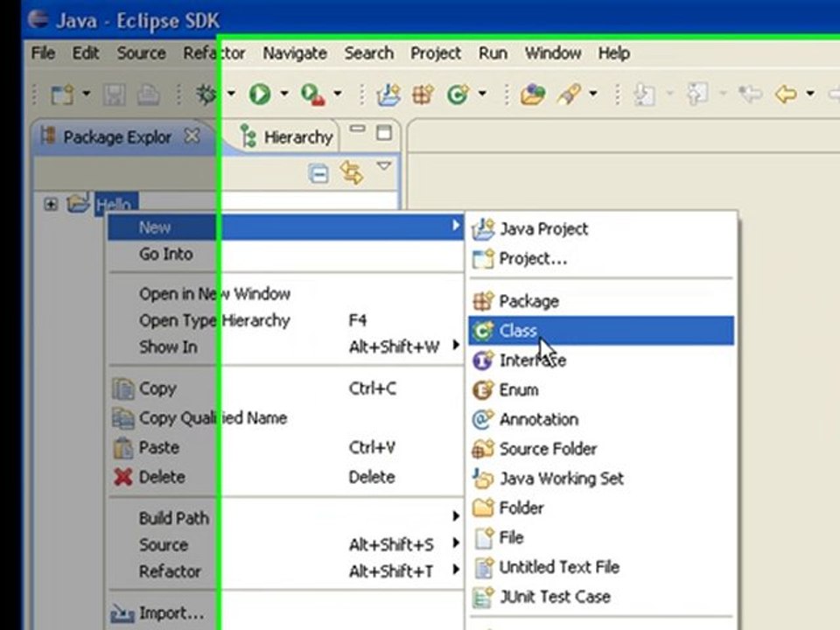The width and height of the screenshot is (840, 630).
Task: Click the Search flashlight toolbar icon
Action: coord(569,94)
